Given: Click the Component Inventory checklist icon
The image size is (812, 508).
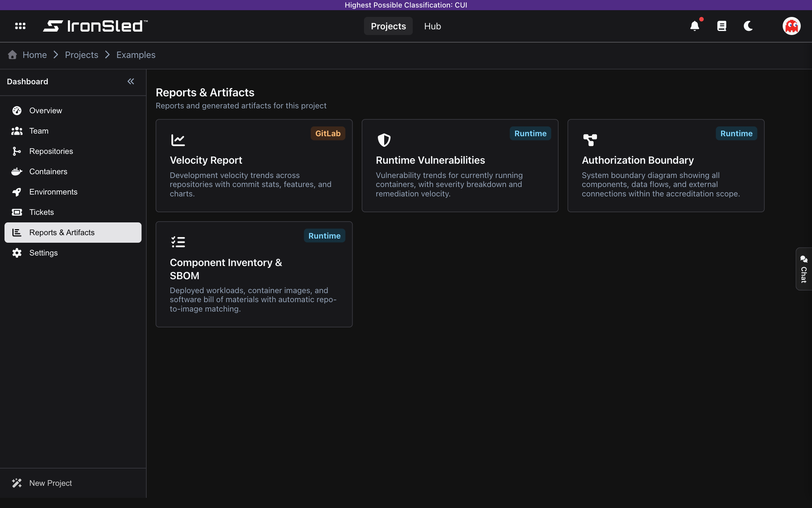Looking at the screenshot, I should coord(178,242).
